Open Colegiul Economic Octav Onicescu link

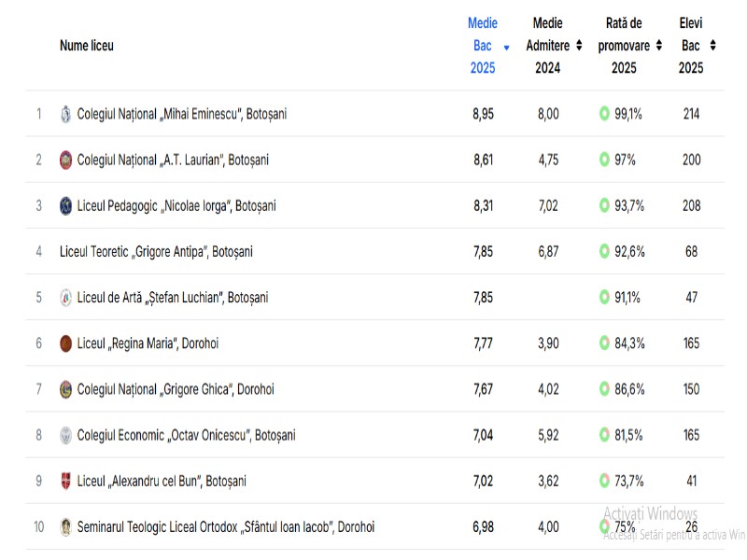[x=186, y=435]
